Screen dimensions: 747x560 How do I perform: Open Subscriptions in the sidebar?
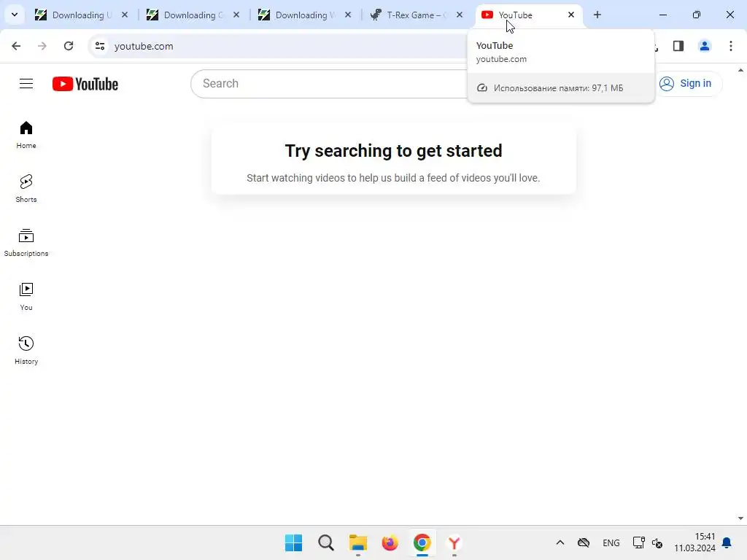[26, 243]
